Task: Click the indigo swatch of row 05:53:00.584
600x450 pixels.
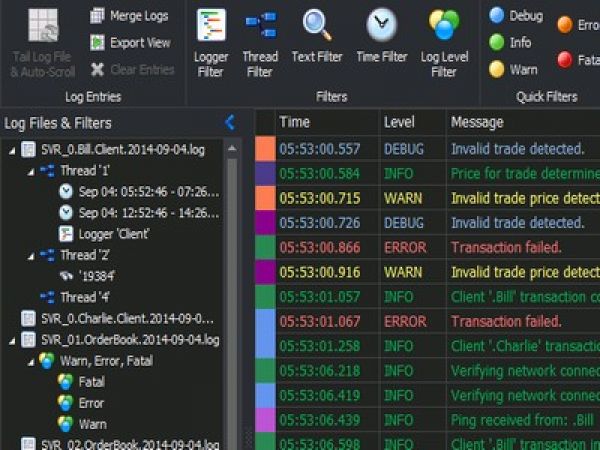Action: tap(265, 173)
